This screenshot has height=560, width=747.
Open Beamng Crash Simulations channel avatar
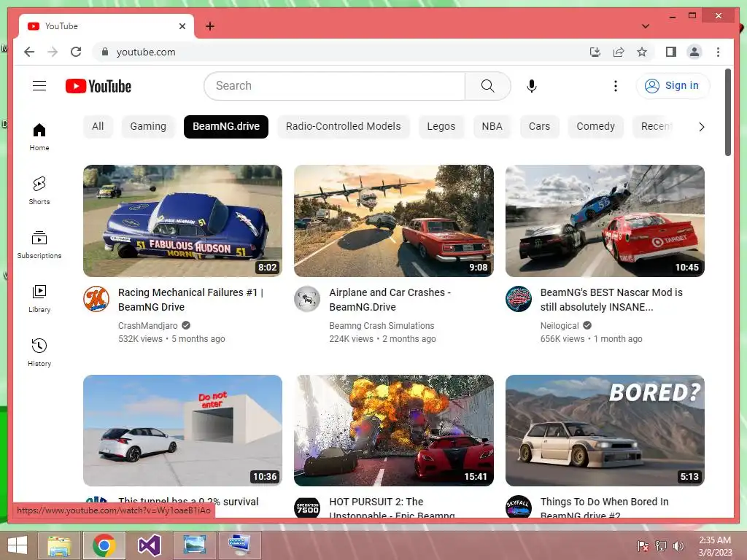click(307, 299)
